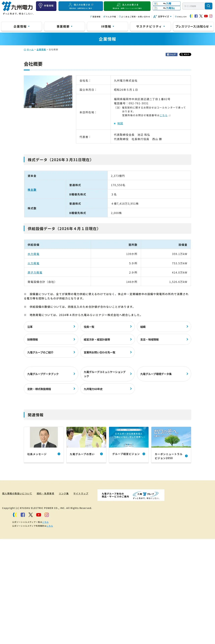The width and height of the screenshot is (215, 644).
Task: Open the 原子力発電 link
Action: [35, 273]
